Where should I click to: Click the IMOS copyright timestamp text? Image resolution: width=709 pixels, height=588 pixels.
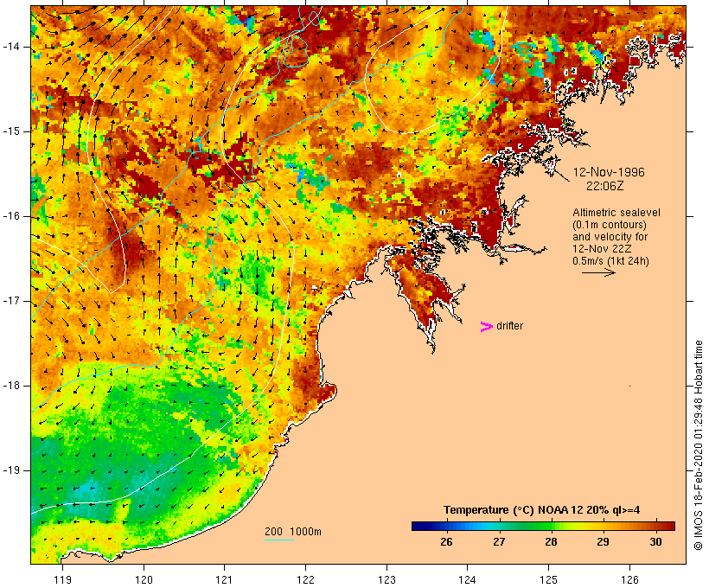click(698, 445)
